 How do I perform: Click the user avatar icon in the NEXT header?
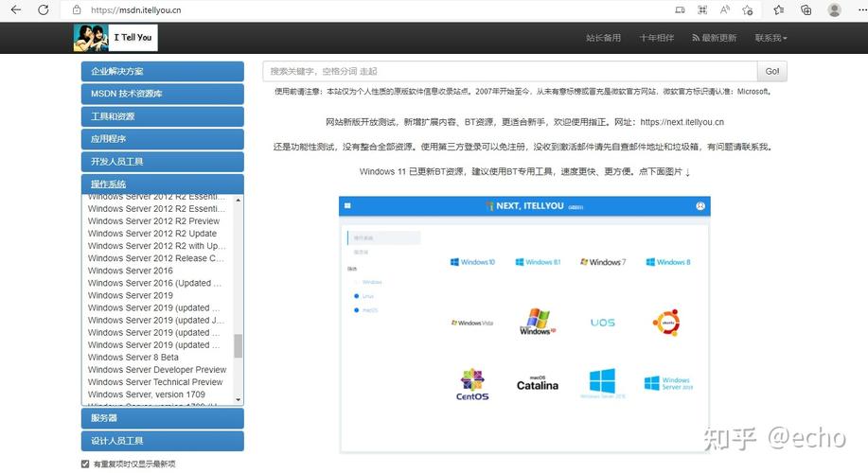pyautogui.click(x=700, y=206)
